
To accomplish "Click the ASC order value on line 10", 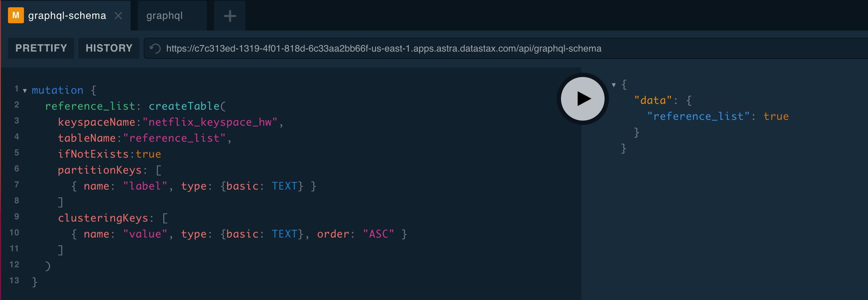I will [x=378, y=234].
